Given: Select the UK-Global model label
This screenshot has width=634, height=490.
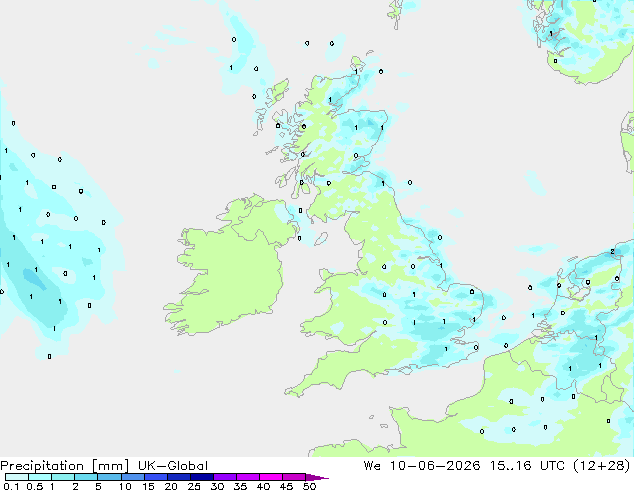Looking at the screenshot, I should (173, 466).
